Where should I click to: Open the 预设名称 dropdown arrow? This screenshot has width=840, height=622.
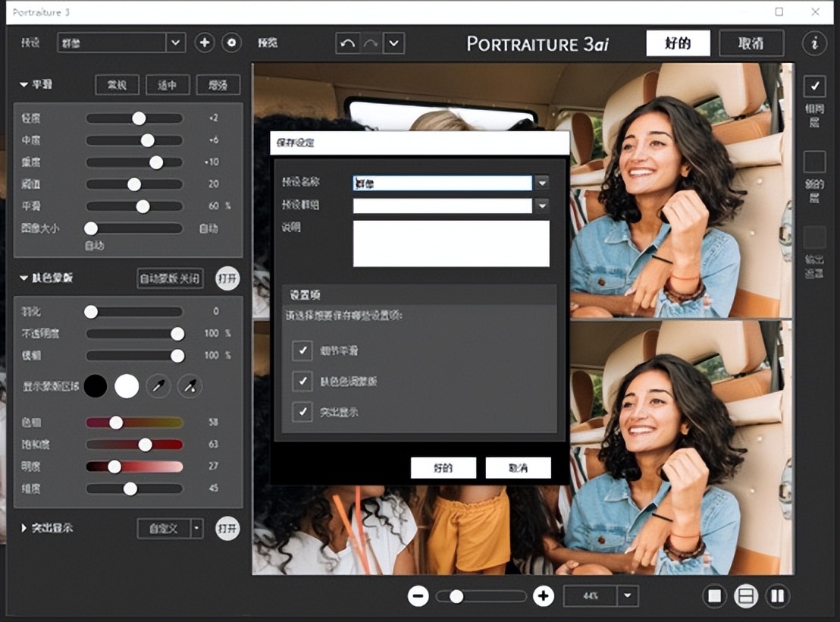click(541, 183)
